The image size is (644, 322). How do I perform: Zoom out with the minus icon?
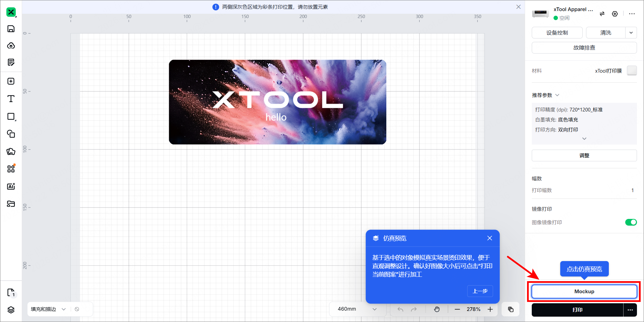[x=457, y=309]
